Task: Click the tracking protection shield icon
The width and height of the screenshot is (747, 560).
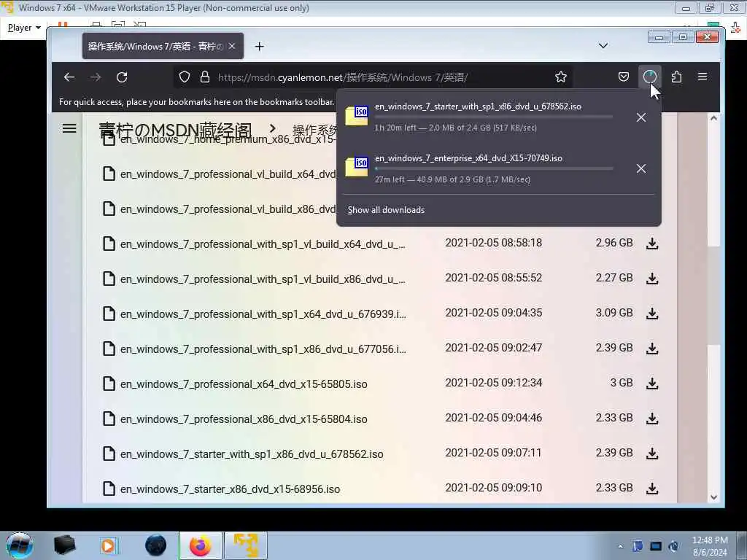Action: pyautogui.click(x=185, y=77)
